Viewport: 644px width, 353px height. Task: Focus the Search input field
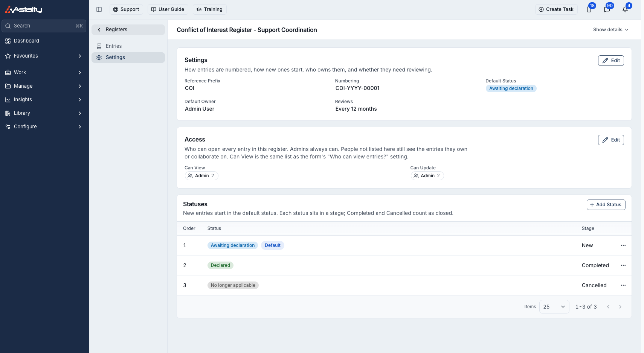tap(44, 26)
